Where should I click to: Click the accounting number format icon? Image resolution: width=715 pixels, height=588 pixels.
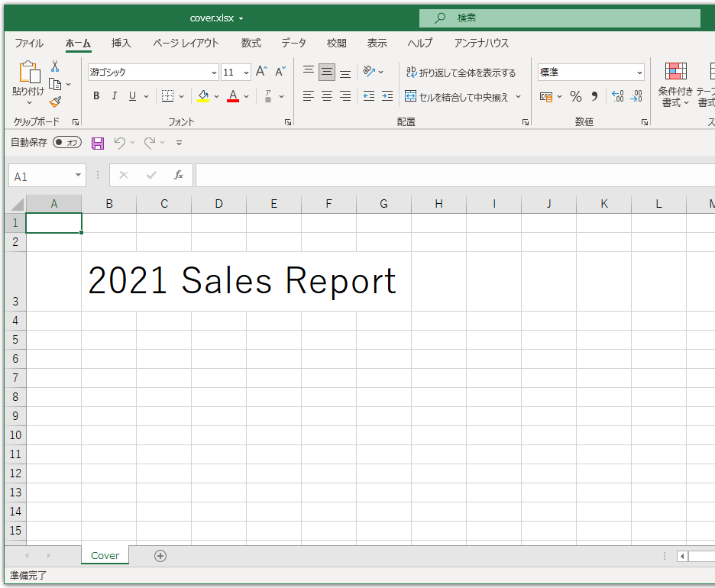pos(546,97)
